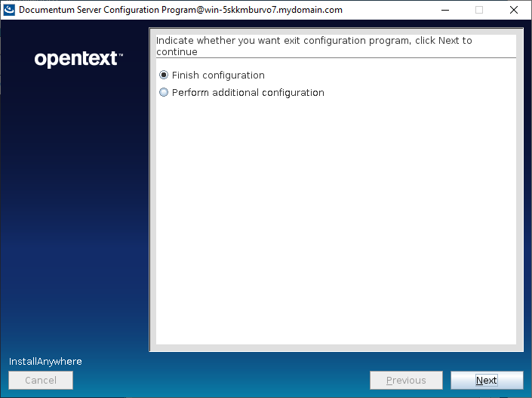Click the Previous button
Viewport: 532px width, 398px height.
pos(405,381)
